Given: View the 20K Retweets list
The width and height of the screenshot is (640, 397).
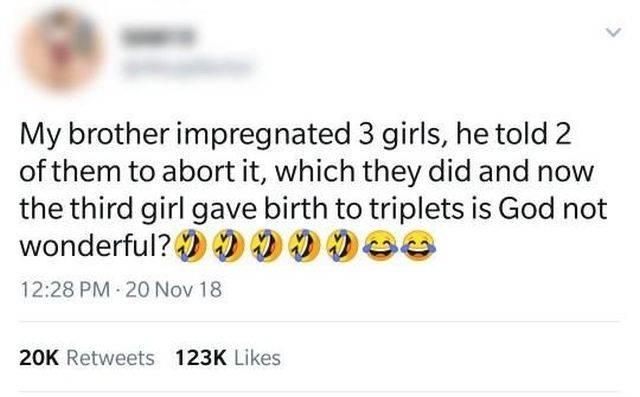Looking at the screenshot, I should tap(87, 358).
